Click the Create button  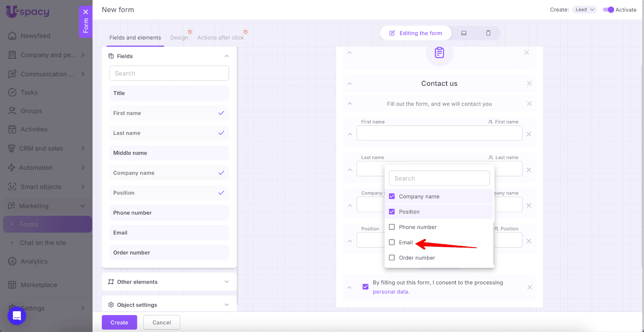[120, 322]
